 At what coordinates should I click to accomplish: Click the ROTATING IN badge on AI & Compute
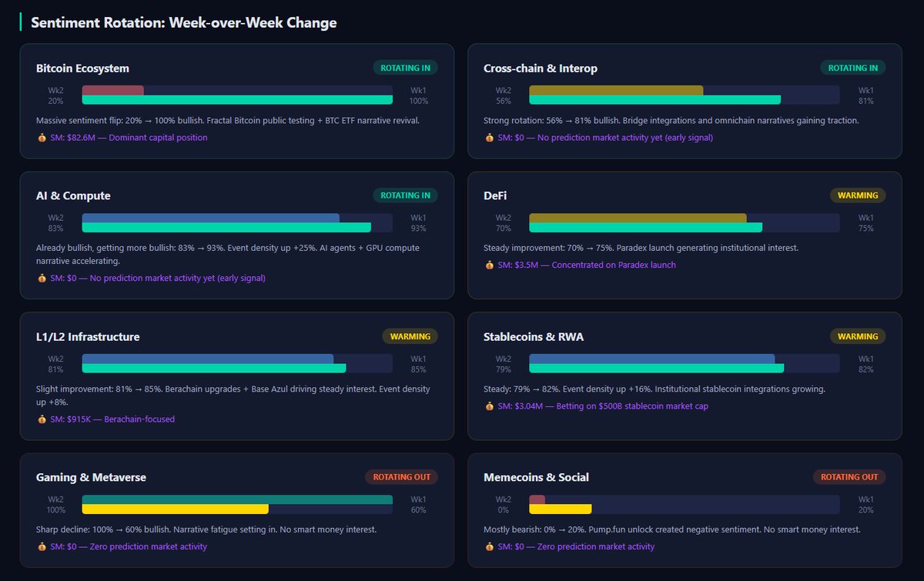coord(405,195)
